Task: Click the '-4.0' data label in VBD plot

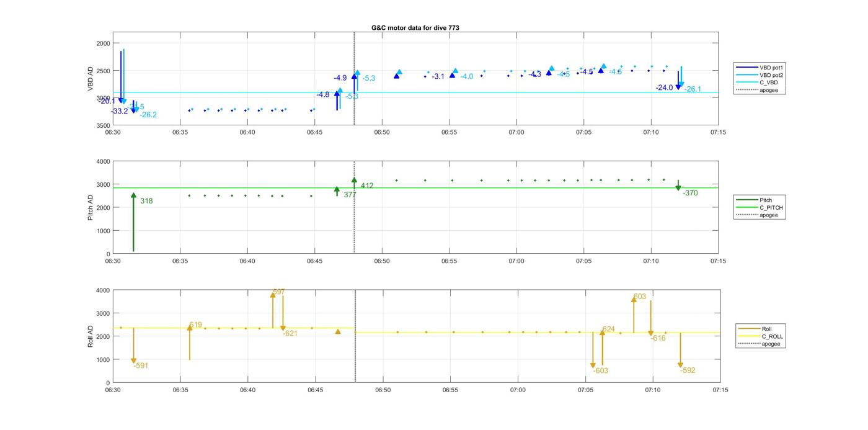Action: click(x=467, y=77)
